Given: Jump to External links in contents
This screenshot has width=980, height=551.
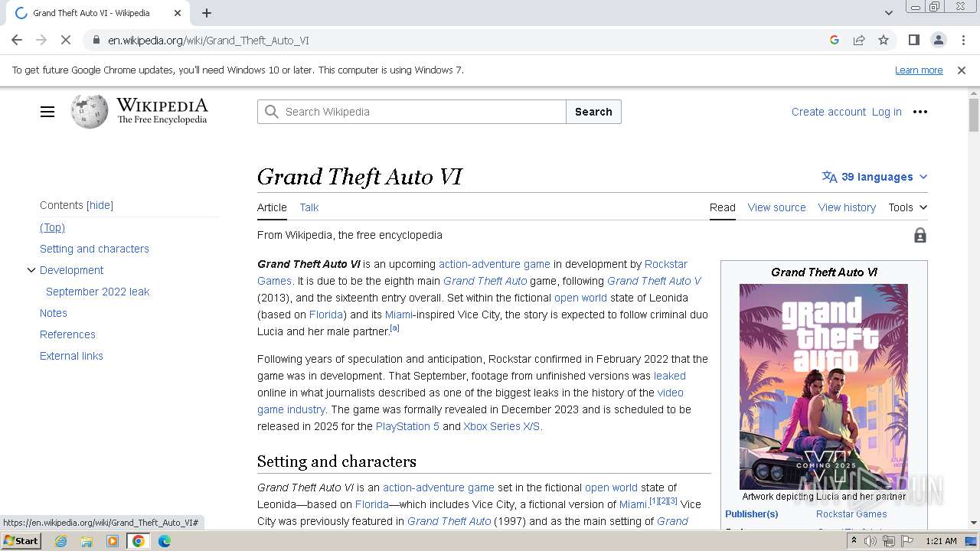Looking at the screenshot, I should click(x=71, y=356).
